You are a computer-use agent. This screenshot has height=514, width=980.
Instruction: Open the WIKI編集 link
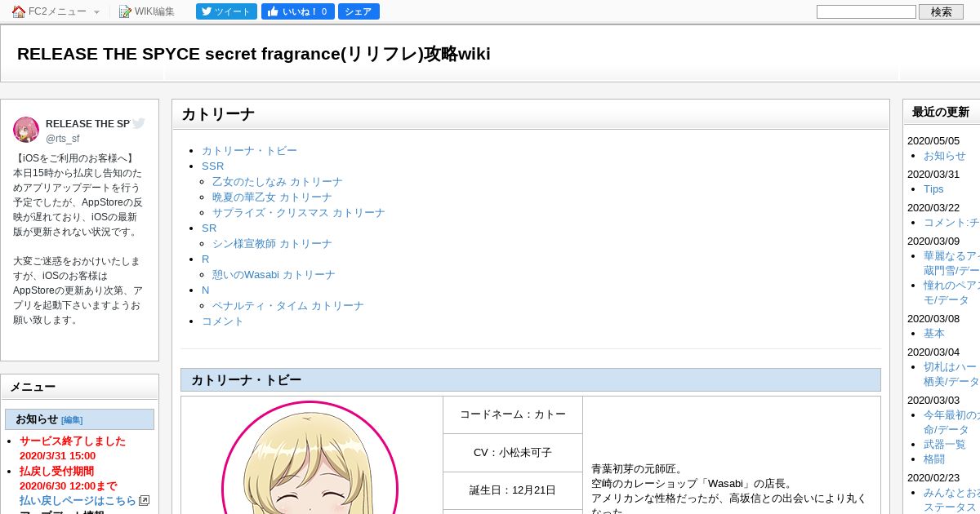(x=154, y=11)
